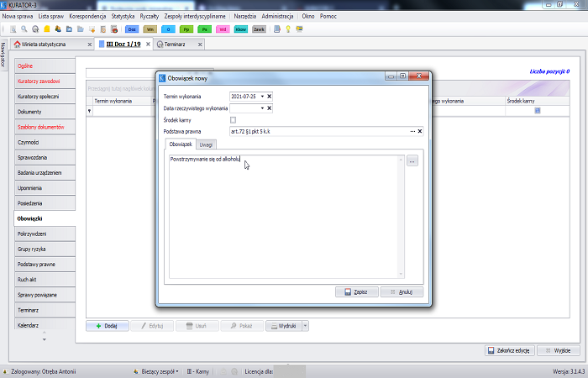Click the teal Kkow toolbar button
This screenshot has height=378, width=588.
[241, 29]
